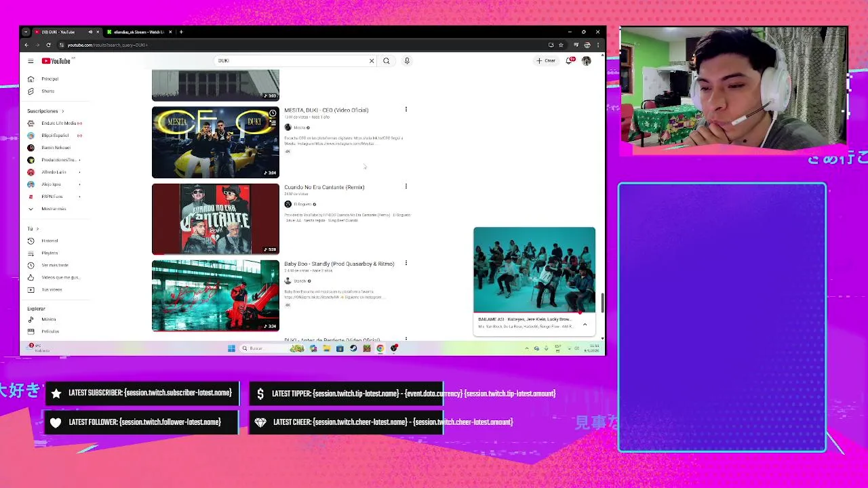The height and width of the screenshot is (488, 868).
Task: Reload the page
Action: click(48, 45)
